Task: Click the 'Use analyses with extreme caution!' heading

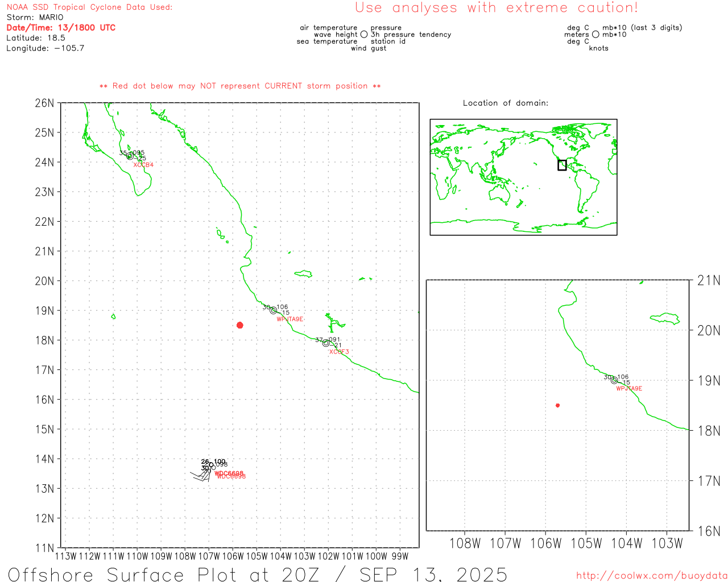Action: (497, 8)
